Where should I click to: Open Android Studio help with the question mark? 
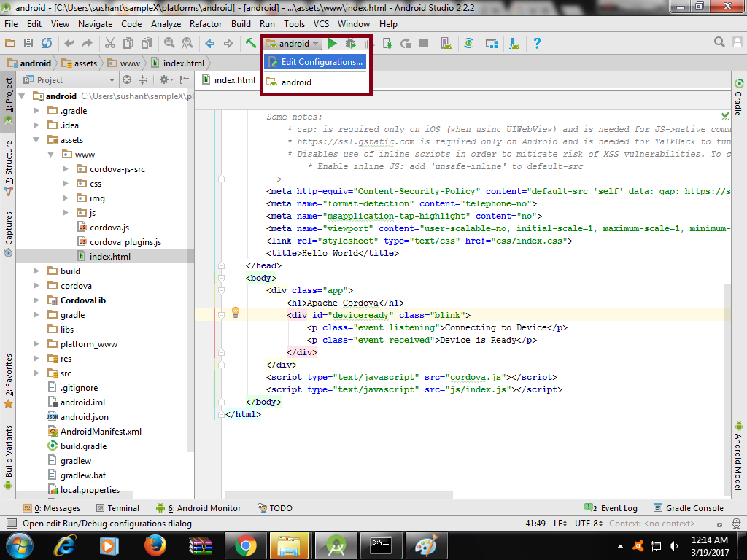coord(536,43)
